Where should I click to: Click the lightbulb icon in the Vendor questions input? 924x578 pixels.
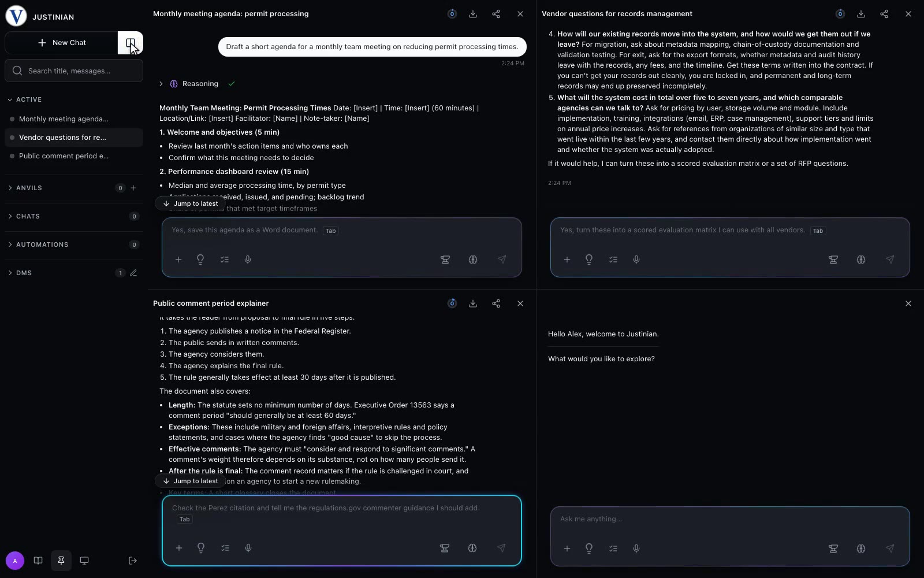coord(589,260)
